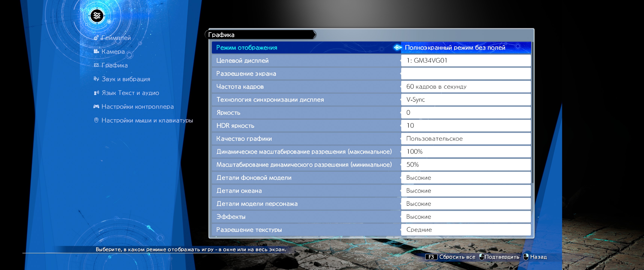
Task: Select the Частота кадров row label
Action: click(x=240, y=87)
